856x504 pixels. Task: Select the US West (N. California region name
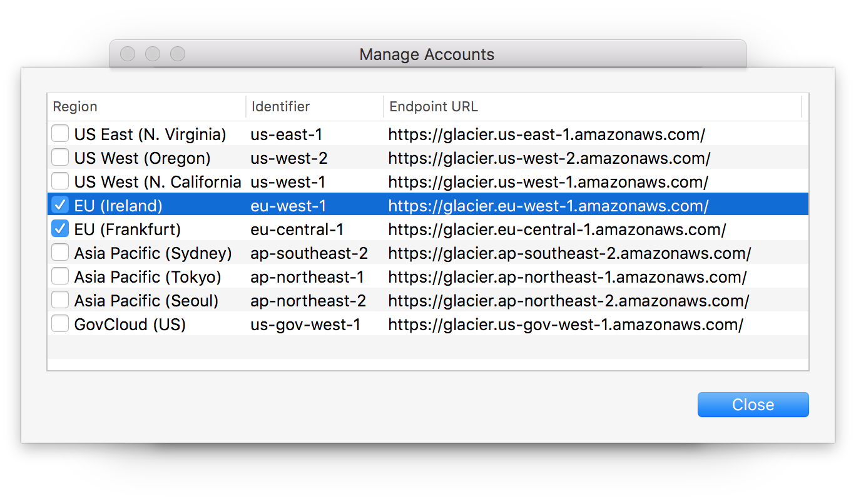point(158,182)
